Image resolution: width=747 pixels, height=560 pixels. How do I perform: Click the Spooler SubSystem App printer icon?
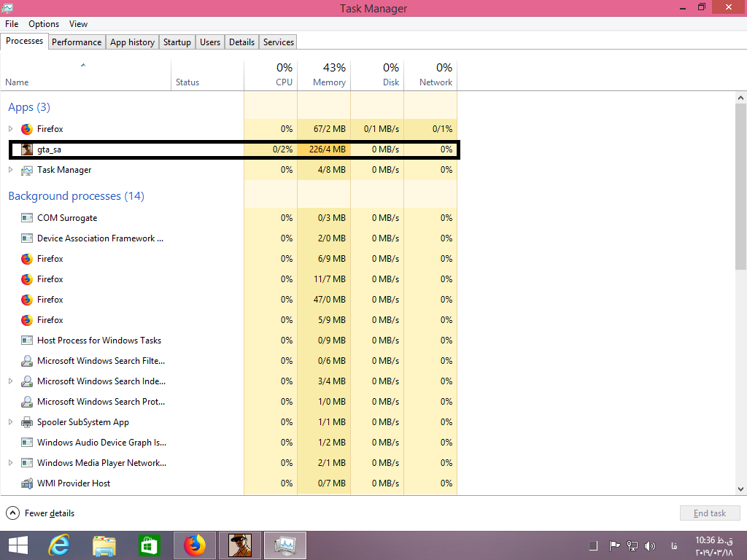pos(27,422)
